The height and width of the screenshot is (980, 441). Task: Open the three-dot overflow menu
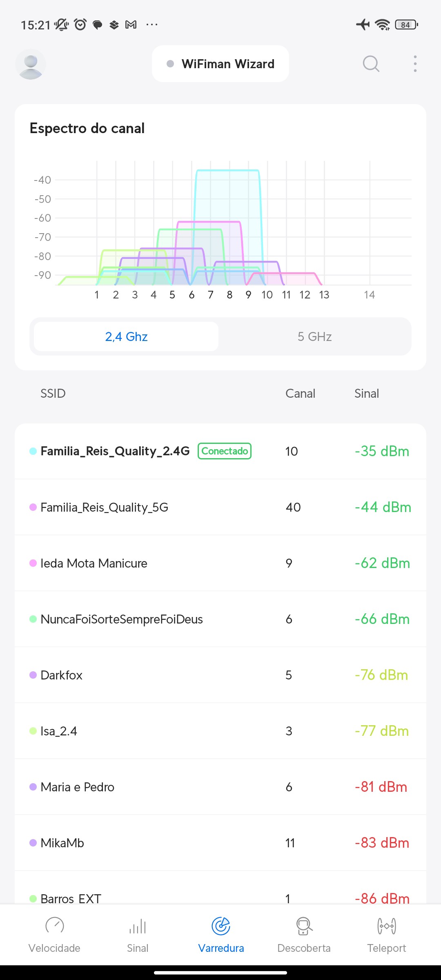[415, 64]
